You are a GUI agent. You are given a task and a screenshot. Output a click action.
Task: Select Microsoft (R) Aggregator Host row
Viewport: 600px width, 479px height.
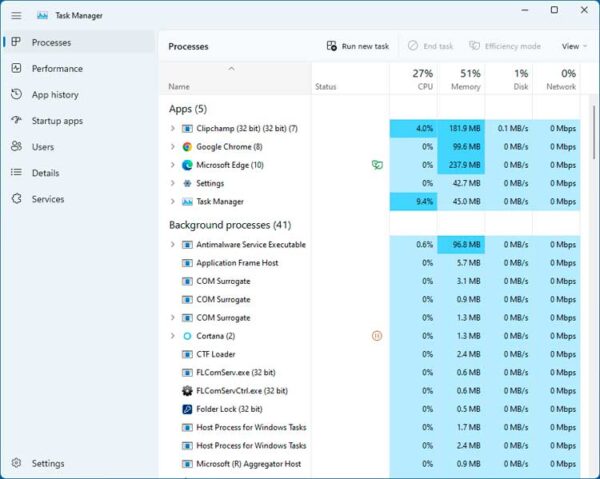coord(370,464)
